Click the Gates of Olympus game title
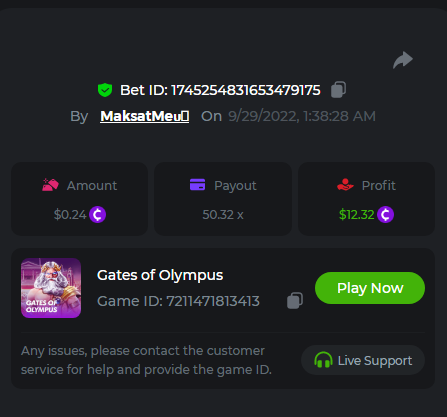 click(160, 275)
